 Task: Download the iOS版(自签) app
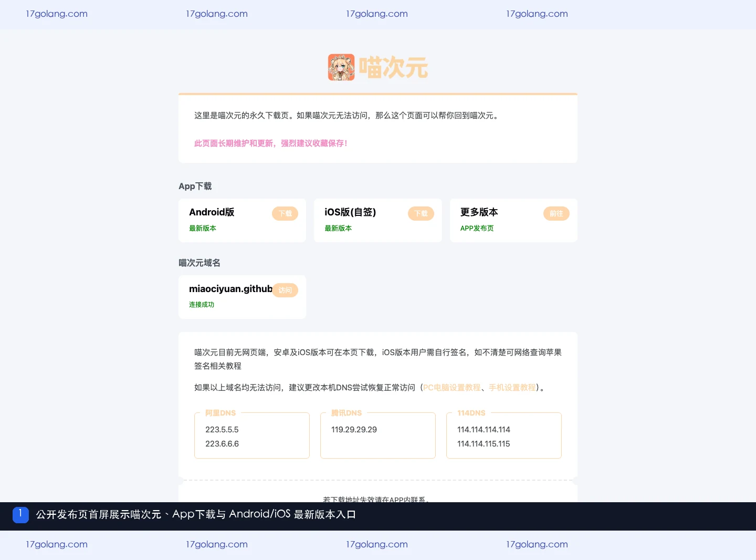(x=421, y=214)
